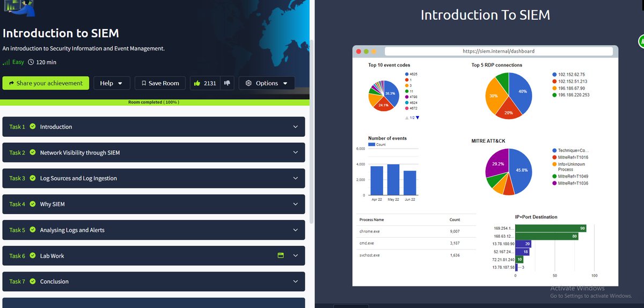
Task: Click the Easy difficulty bars icon
Action: click(6, 62)
